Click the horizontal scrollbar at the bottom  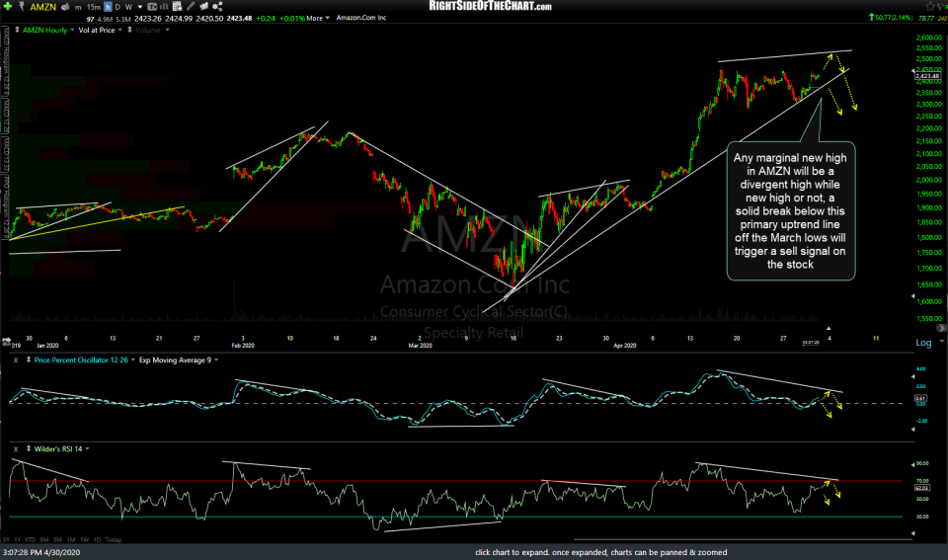(x=743, y=538)
